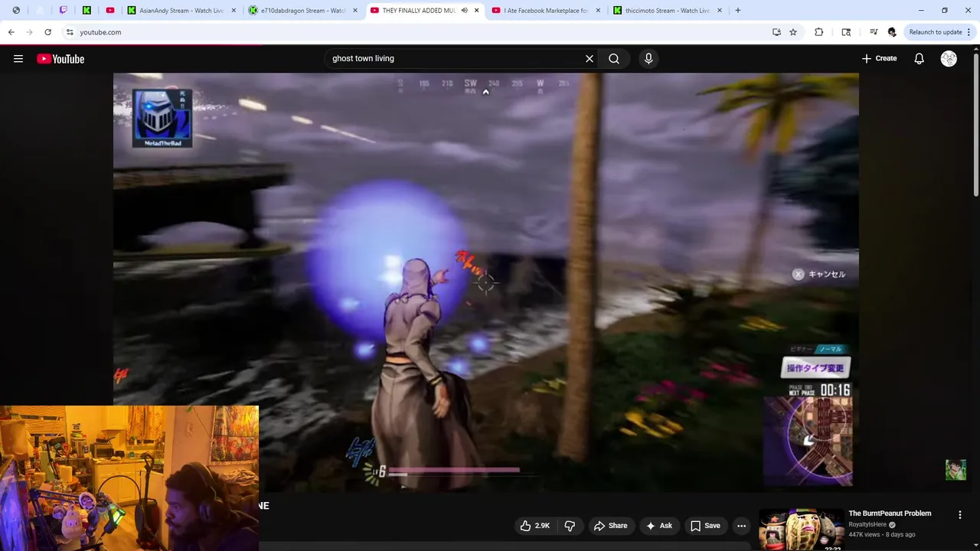Screen dimensions: 980x551
Task: Open The BurntPeanut Problem title link
Action: (890, 514)
